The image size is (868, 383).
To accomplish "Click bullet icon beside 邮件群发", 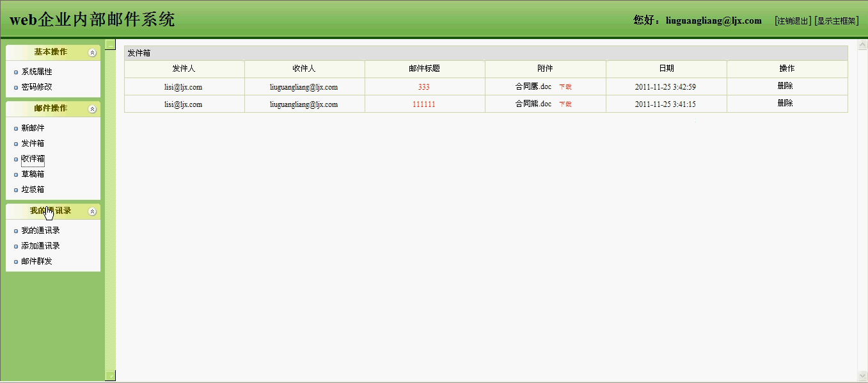I will tap(16, 262).
